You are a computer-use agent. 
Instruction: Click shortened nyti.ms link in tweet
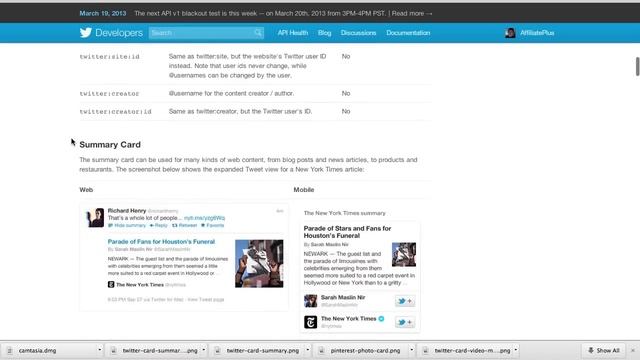click(204, 218)
